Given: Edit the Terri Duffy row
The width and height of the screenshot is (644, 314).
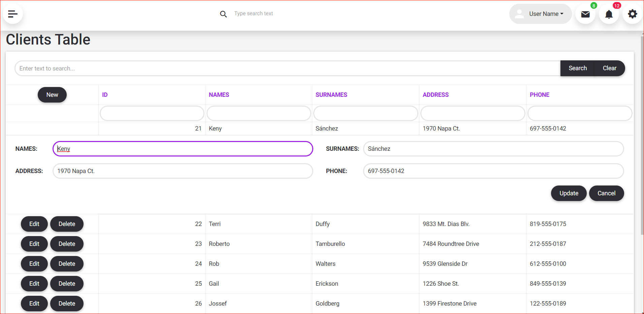Looking at the screenshot, I should click(x=34, y=224).
